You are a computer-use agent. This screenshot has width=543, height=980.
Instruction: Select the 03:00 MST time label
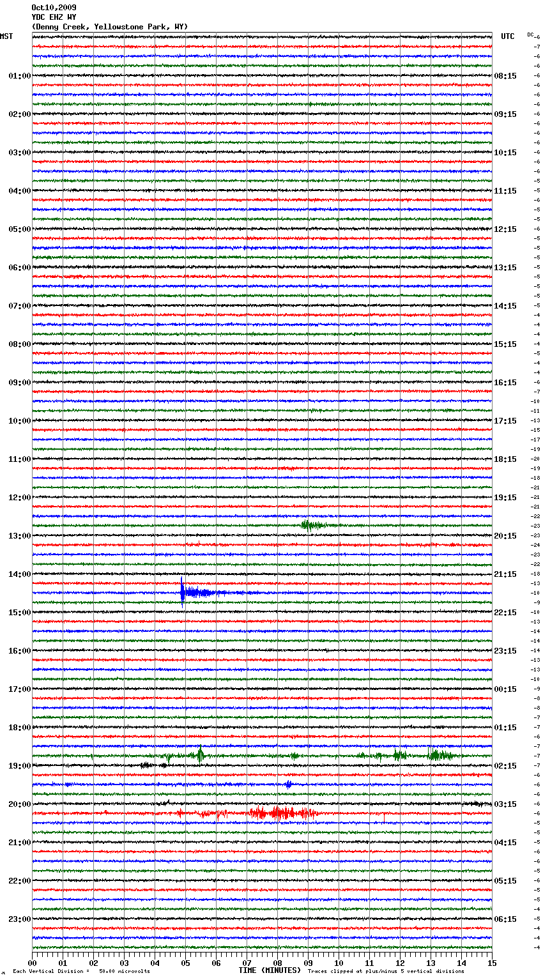point(20,153)
